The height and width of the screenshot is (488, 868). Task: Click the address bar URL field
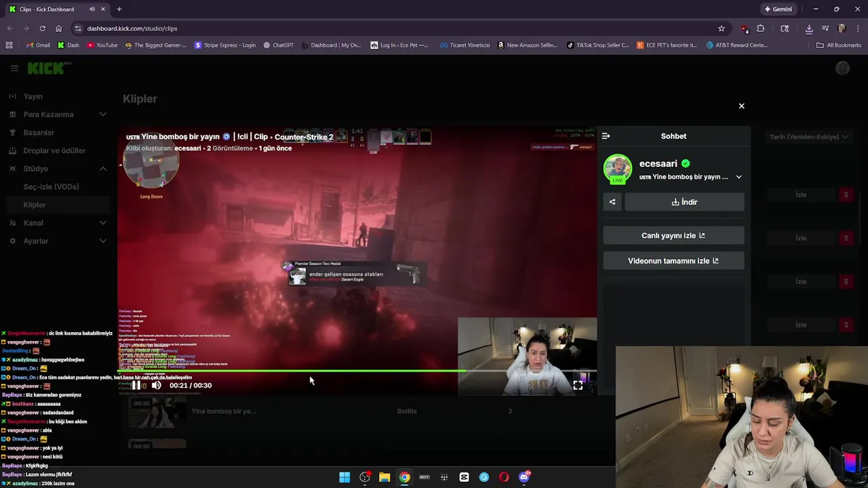(x=400, y=28)
